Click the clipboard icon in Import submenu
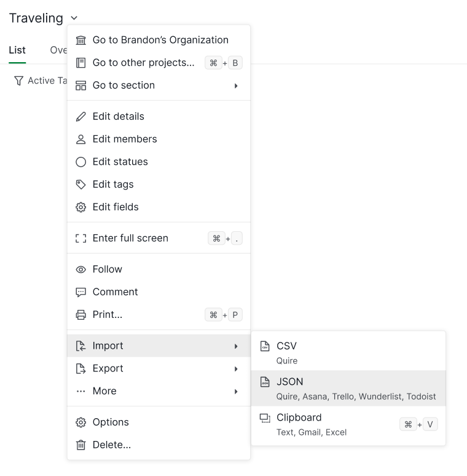This screenshot has height=476, width=467. [x=265, y=418]
